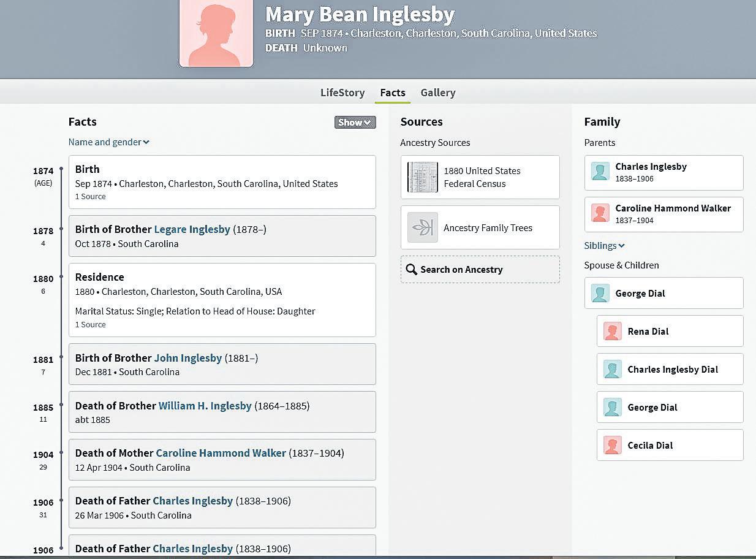Click the 1 Source link under Birth
The image size is (756, 559).
pyautogui.click(x=90, y=197)
